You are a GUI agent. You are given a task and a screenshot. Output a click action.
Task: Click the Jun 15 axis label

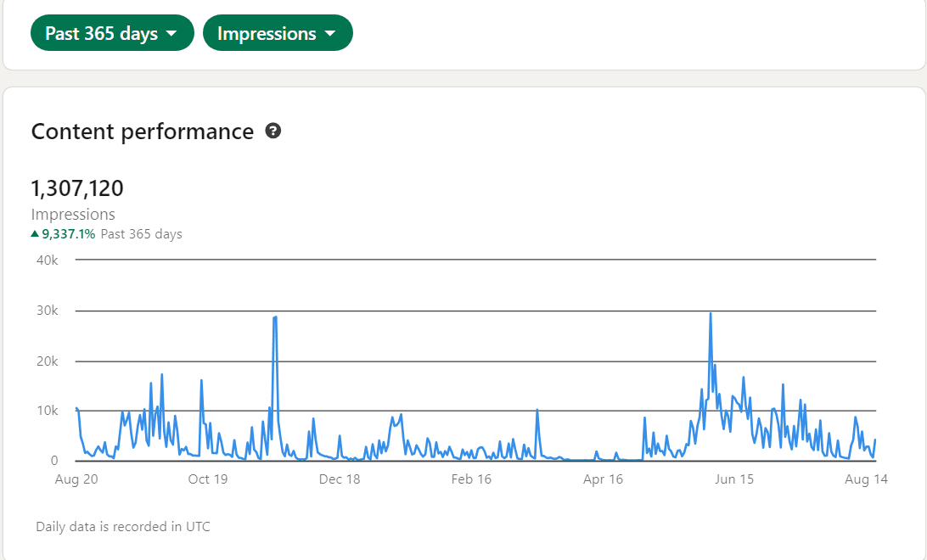coord(734,479)
